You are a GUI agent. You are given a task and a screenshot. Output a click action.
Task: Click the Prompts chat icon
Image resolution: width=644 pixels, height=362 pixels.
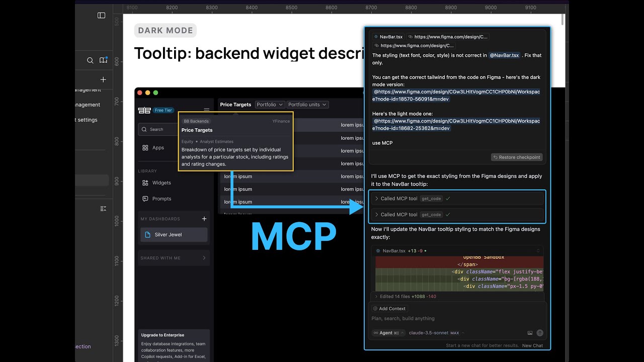point(145,199)
